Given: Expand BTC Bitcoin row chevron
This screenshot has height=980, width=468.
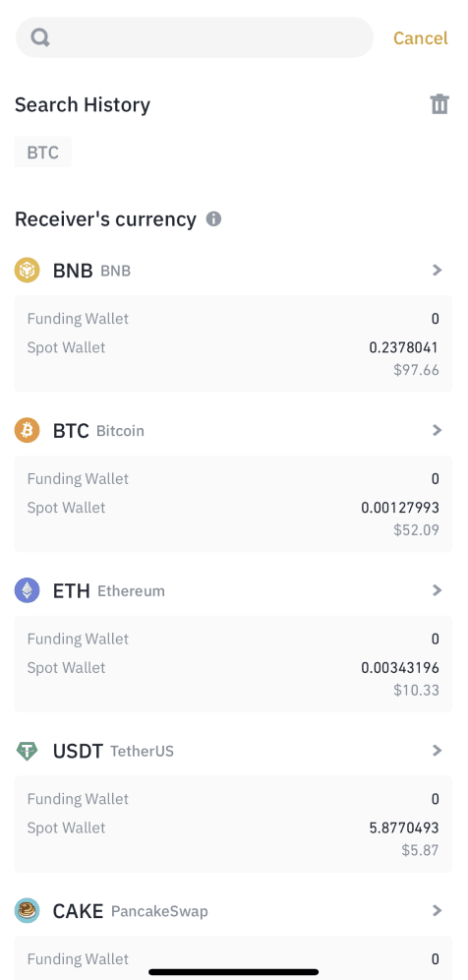Looking at the screenshot, I should tap(438, 430).
